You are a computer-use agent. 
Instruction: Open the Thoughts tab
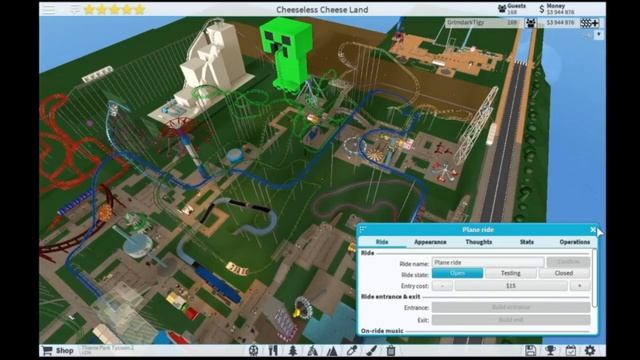coord(478,242)
